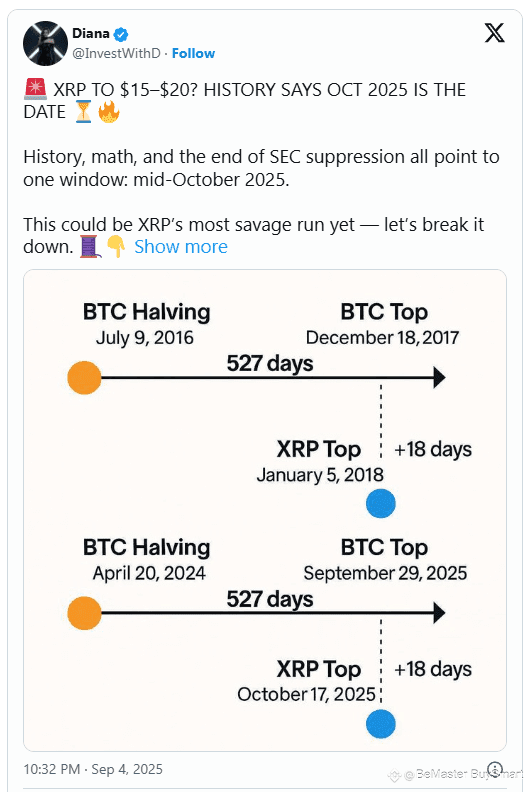Open the X logo link
This screenshot has height=792, width=531.
[x=494, y=33]
